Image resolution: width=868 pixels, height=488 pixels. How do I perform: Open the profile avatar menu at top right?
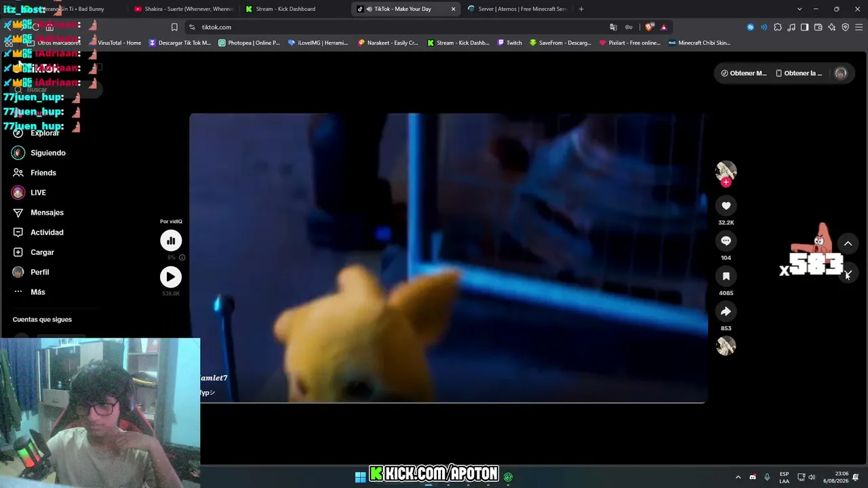tap(841, 73)
